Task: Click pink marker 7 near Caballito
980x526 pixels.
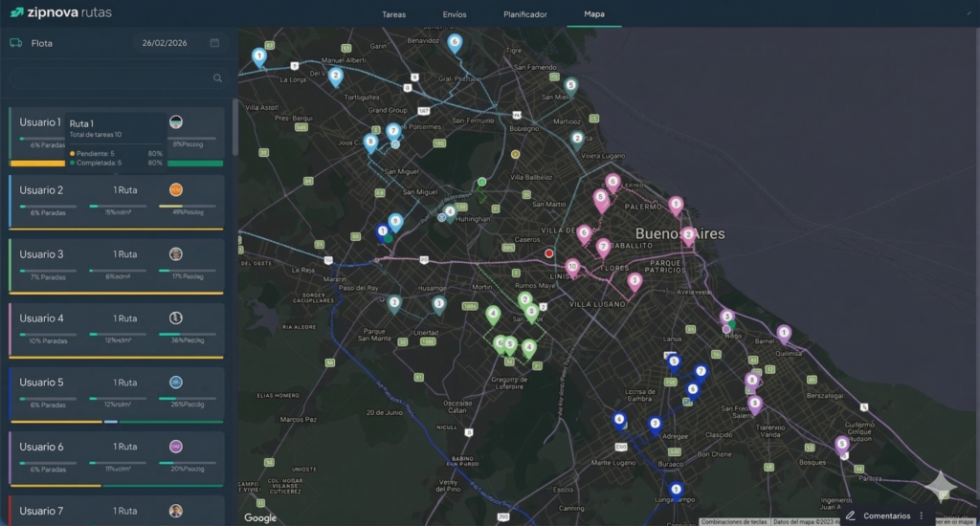Action: (x=603, y=248)
